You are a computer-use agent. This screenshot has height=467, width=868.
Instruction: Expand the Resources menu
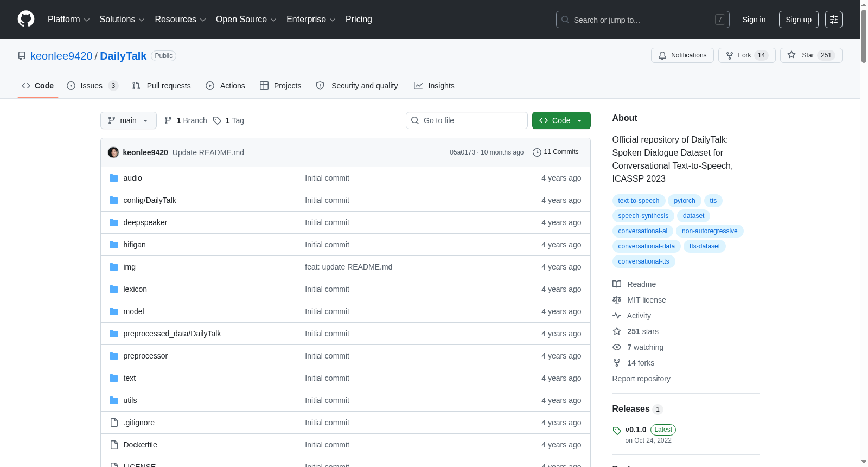[181, 20]
